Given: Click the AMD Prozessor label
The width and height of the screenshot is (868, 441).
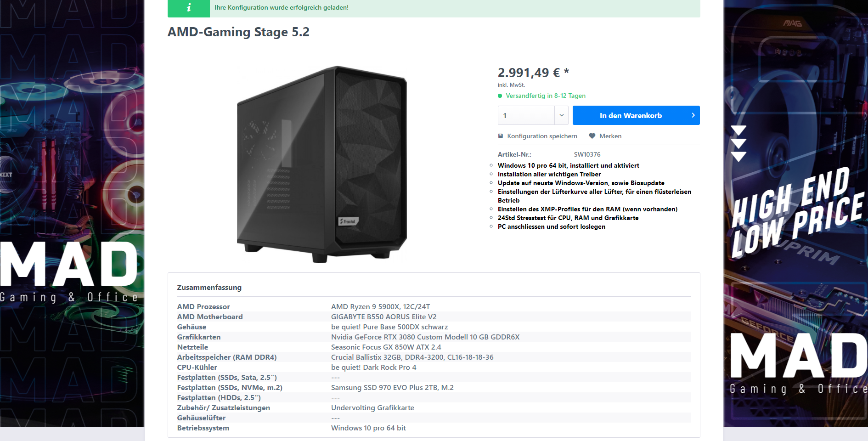Looking at the screenshot, I should pos(203,306).
